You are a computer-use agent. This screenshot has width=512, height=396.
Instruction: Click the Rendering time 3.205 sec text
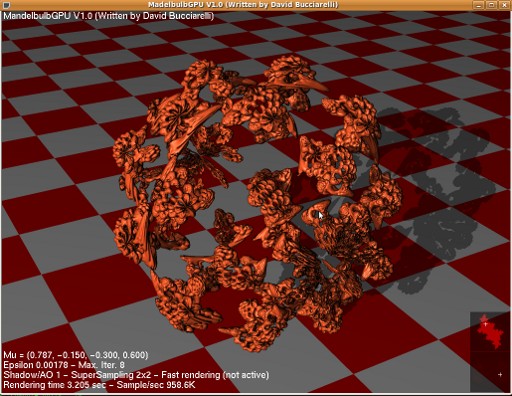pyautogui.click(x=55, y=385)
